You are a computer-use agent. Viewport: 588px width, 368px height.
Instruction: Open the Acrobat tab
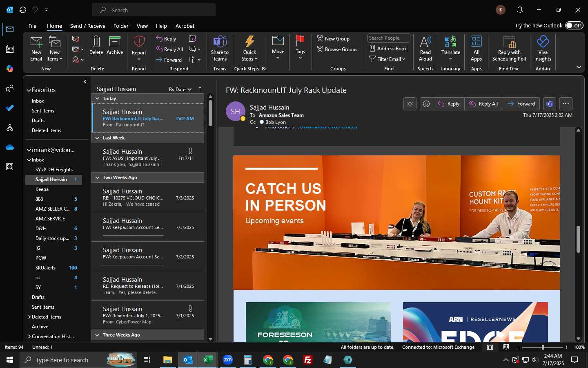(185, 26)
